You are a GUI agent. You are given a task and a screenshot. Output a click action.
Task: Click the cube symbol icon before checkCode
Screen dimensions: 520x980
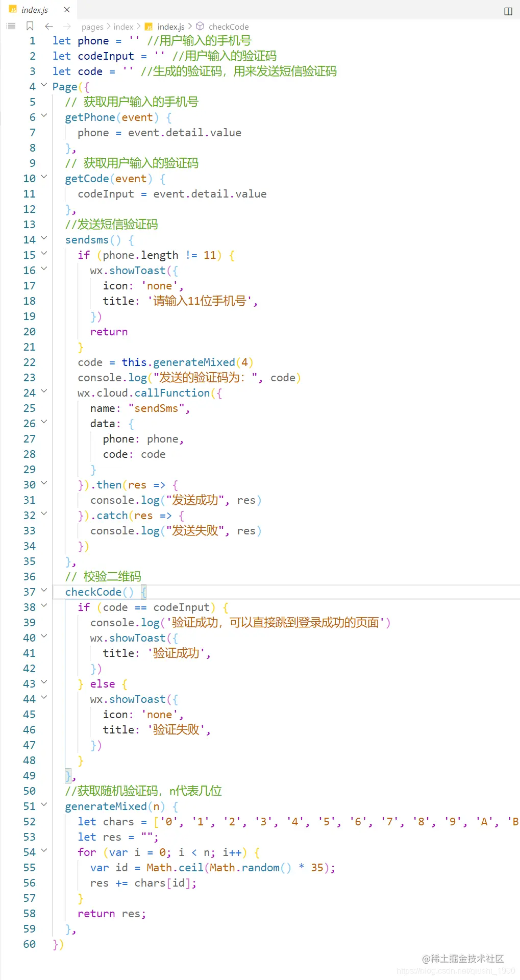[200, 26]
